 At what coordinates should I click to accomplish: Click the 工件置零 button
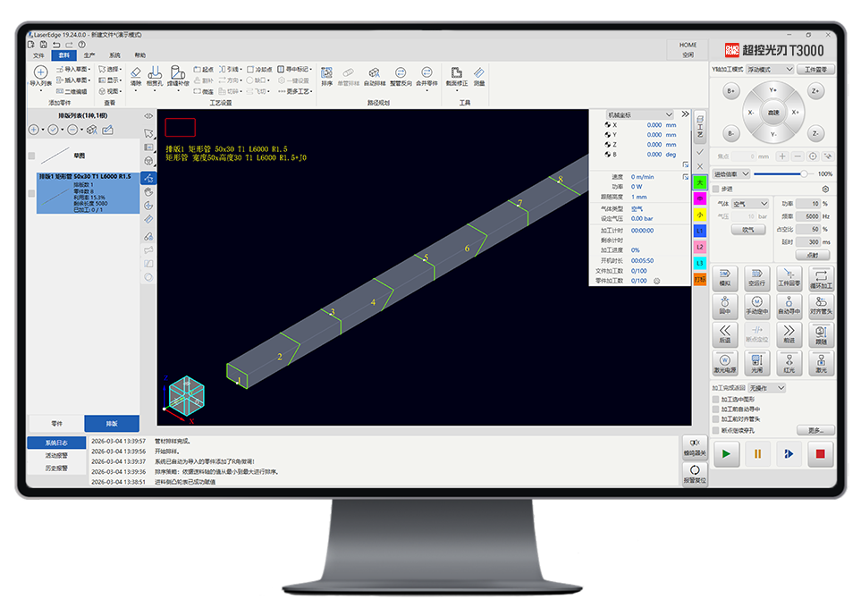(818, 69)
